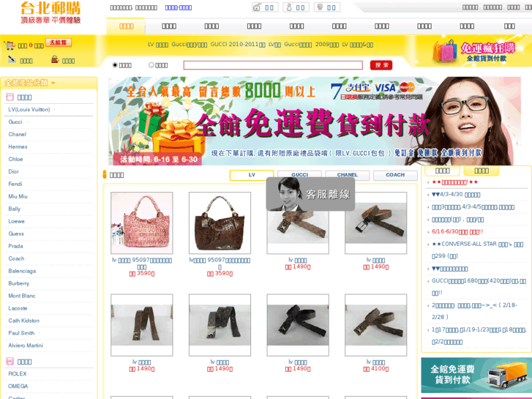Open the Miu Miu sidebar category
This screenshot has height=399, width=532.
(x=18, y=196)
